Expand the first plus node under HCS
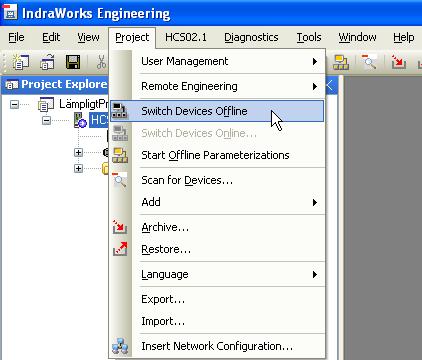The image size is (422, 360). (x=78, y=152)
